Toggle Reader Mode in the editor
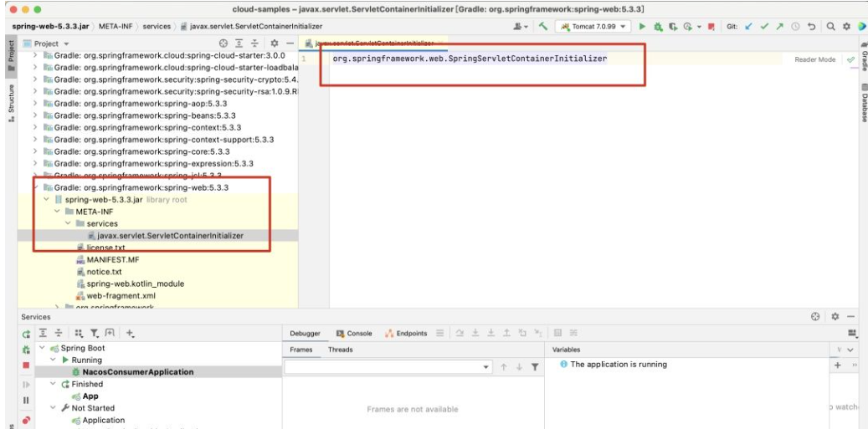The width and height of the screenshot is (868, 429). [x=814, y=59]
